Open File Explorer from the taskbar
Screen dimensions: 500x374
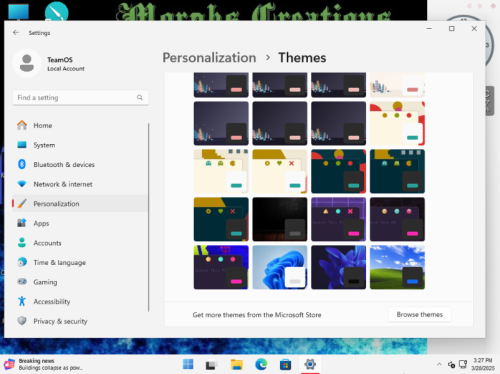[237, 364]
